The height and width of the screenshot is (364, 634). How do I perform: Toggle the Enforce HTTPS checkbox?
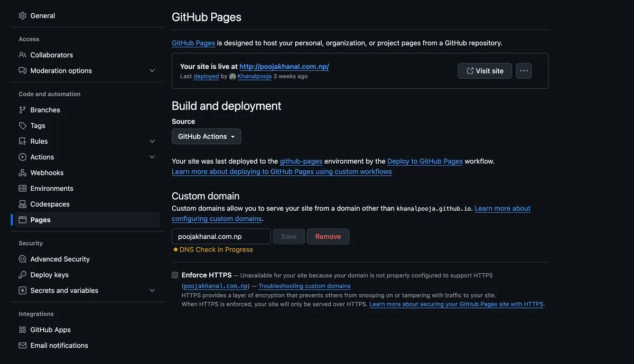(175, 275)
